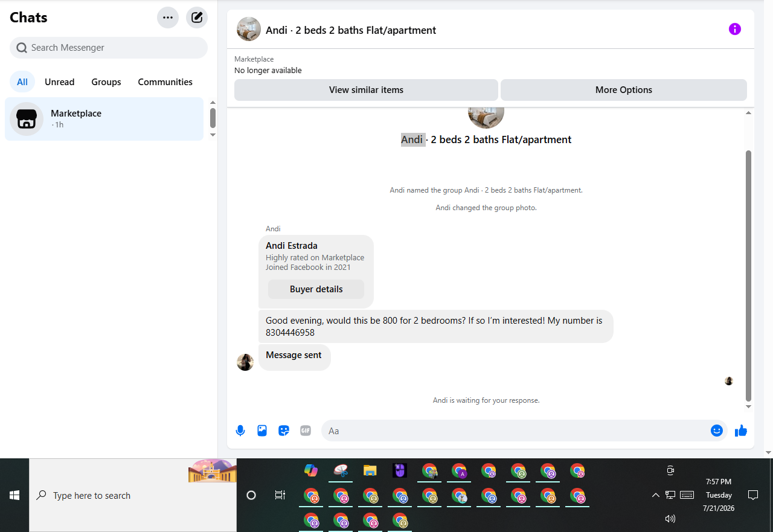Open the volume control in tray
Image resolution: width=773 pixels, height=532 pixels.
[x=670, y=519]
